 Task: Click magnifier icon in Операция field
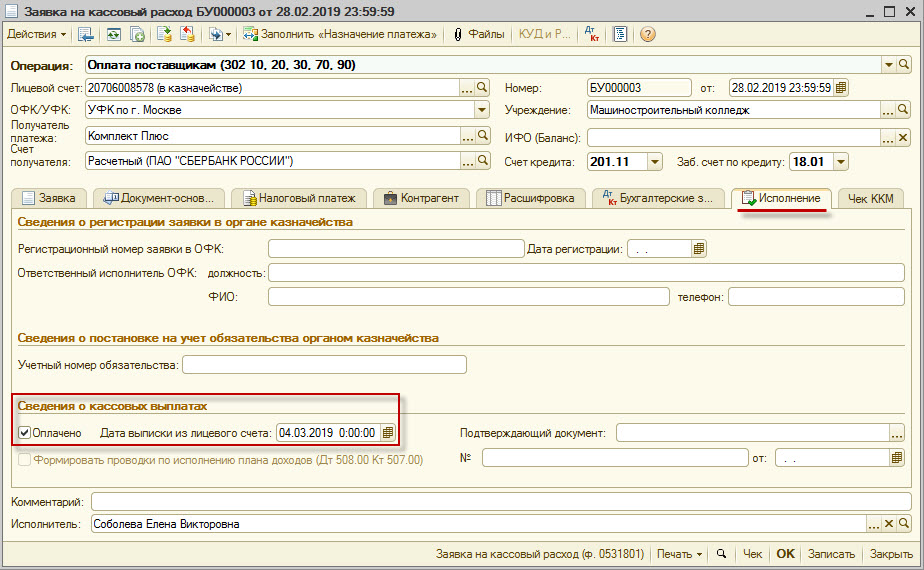[904, 64]
